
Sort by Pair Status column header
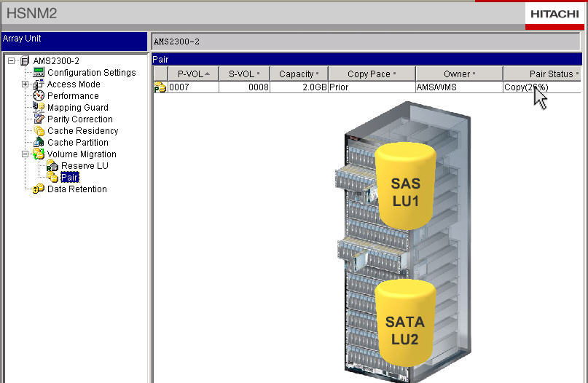pyautogui.click(x=542, y=74)
